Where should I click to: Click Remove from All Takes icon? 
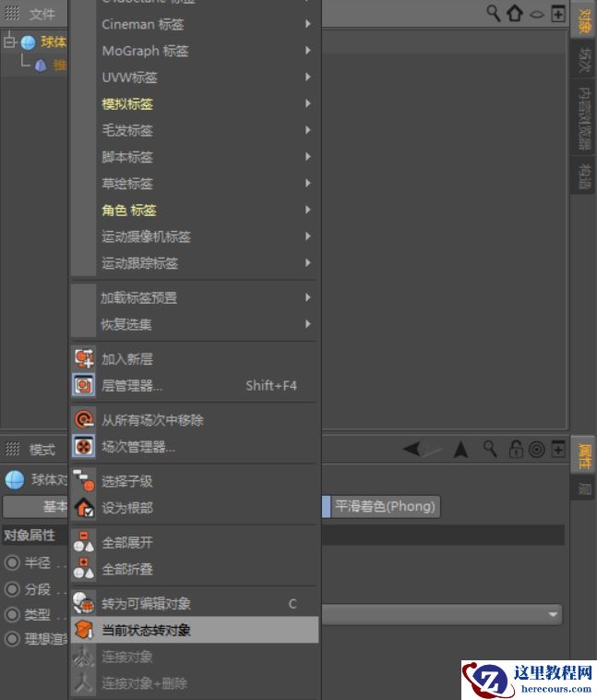click(x=84, y=419)
